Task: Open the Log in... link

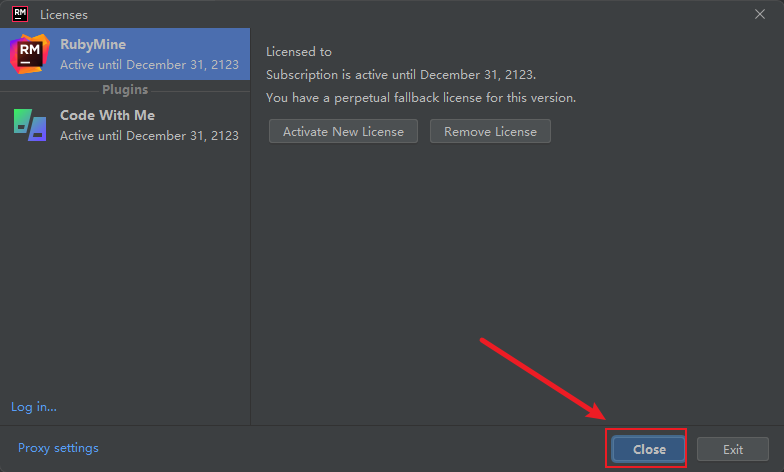Action: (x=34, y=407)
